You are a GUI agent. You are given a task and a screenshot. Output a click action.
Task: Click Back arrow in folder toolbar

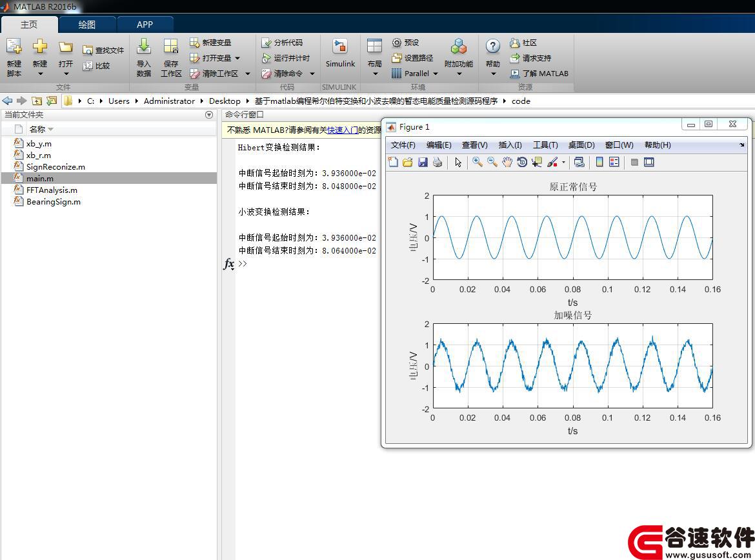[x=7, y=101]
